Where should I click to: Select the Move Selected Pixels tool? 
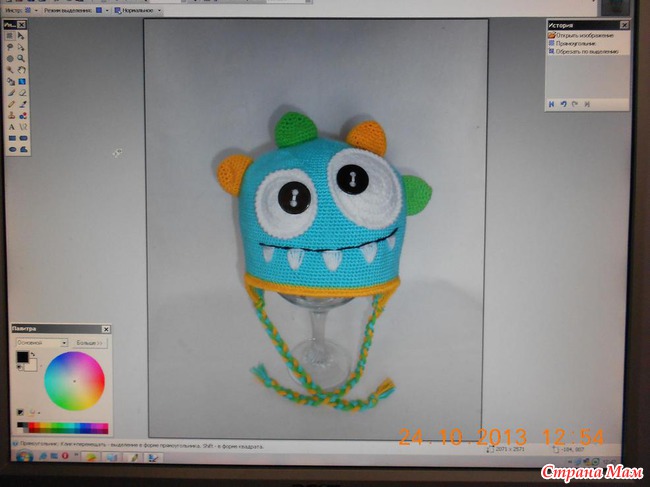[x=22, y=36]
